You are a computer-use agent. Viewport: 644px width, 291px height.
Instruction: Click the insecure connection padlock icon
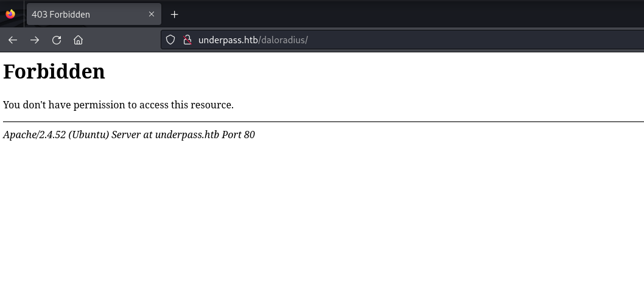coord(187,40)
